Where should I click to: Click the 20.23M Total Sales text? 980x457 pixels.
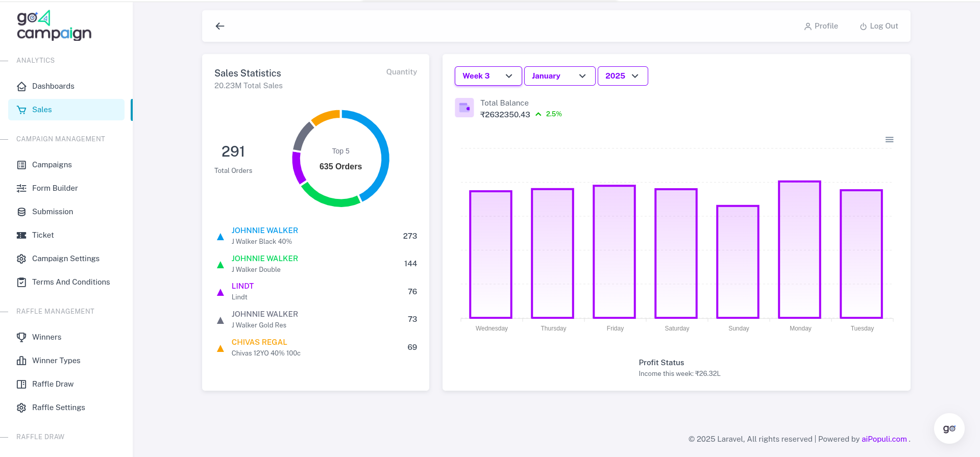point(249,86)
